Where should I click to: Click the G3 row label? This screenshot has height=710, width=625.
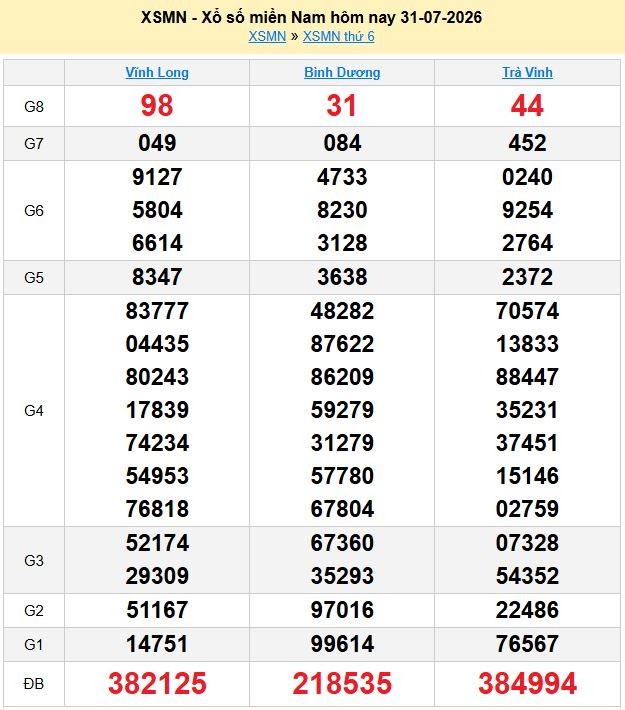34,561
